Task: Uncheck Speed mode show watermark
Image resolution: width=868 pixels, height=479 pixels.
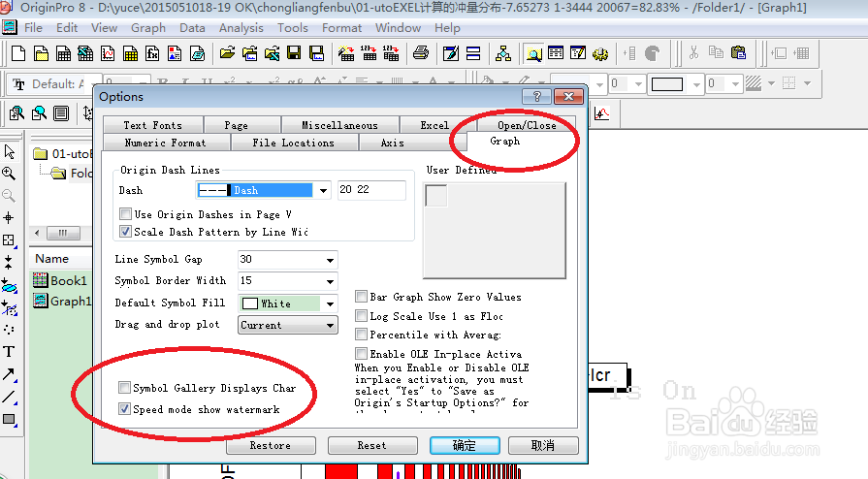Action: (x=124, y=409)
